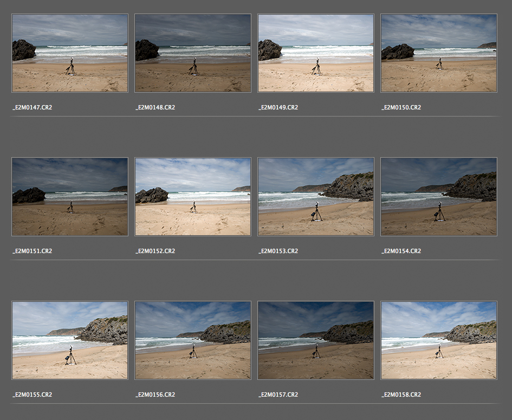Select the _E2M0147.CR2 photo thumbnail
This screenshot has width=512, height=420.
tap(70, 53)
